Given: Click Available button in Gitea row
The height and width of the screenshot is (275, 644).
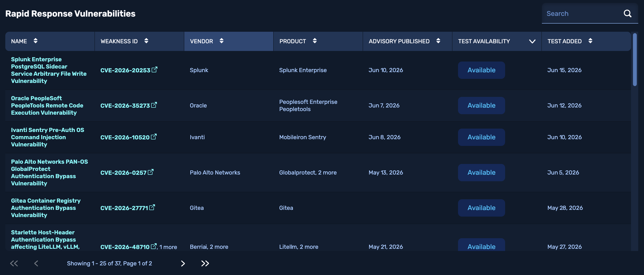Looking at the screenshot, I should [x=481, y=208].
